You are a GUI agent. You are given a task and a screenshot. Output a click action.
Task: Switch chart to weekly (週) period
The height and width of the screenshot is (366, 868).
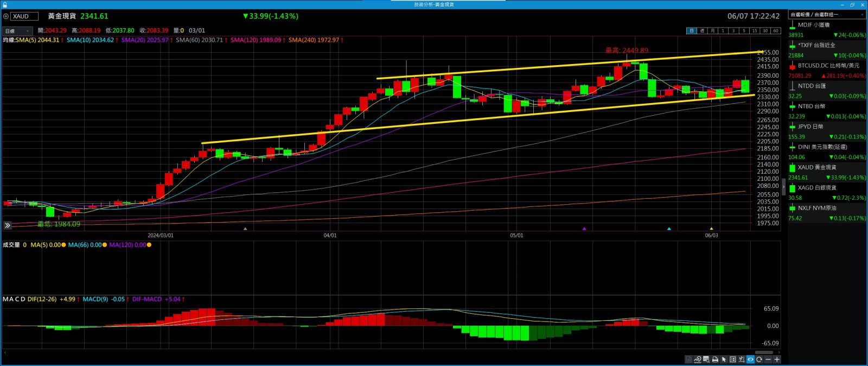click(x=702, y=31)
